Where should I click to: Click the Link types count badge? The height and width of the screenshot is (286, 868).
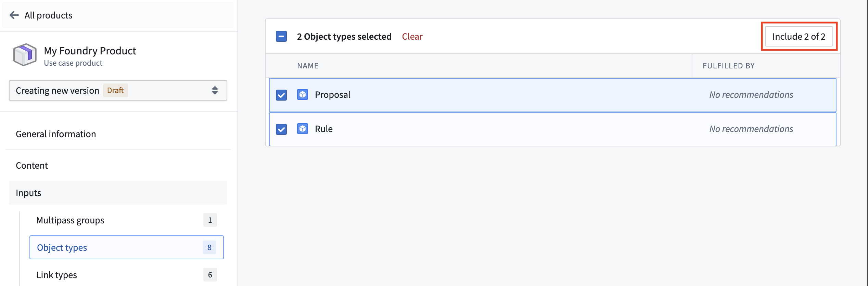tap(210, 275)
